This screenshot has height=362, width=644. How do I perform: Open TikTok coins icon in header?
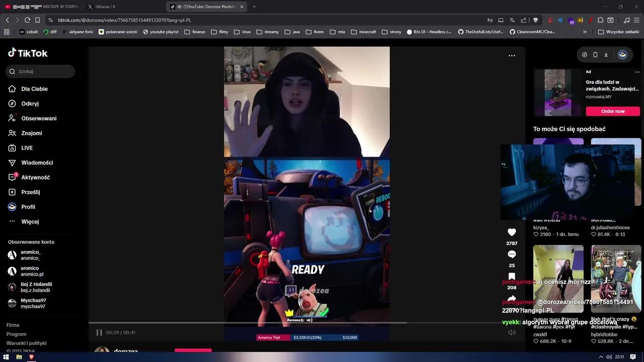(584, 55)
